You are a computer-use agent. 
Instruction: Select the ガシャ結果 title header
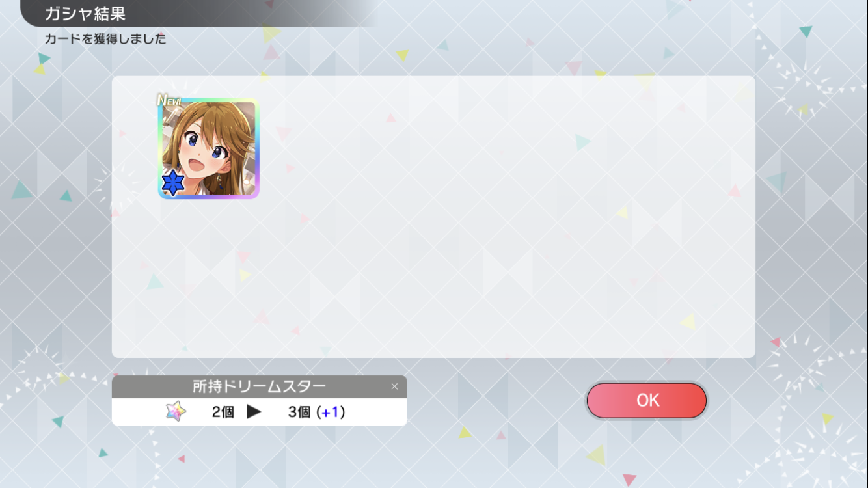(x=85, y=13)
